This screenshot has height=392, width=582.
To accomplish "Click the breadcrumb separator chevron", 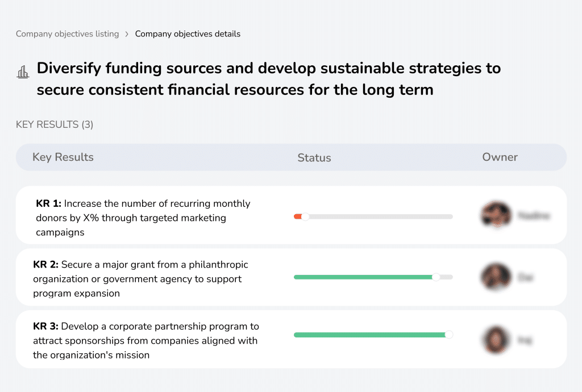I will pos(126,34).
